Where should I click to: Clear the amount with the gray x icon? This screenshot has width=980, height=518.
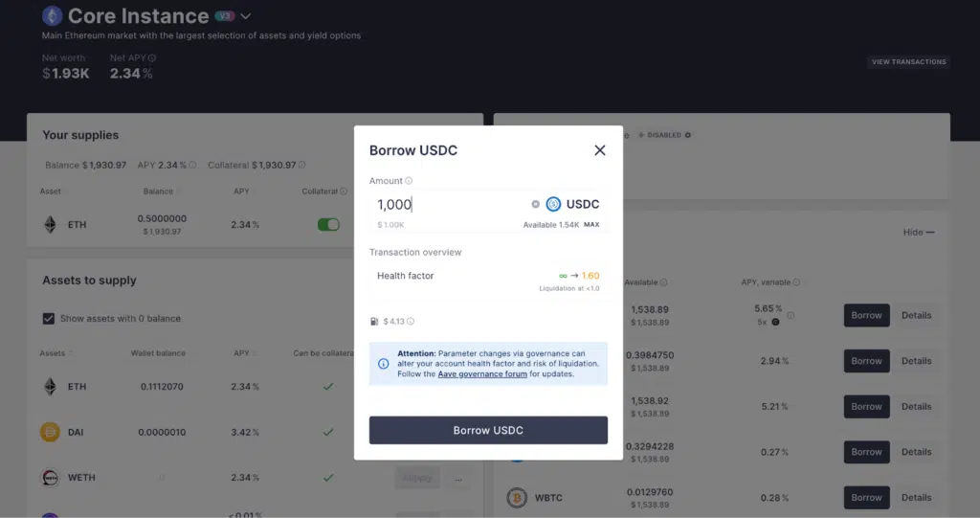pyautogui.click(x=535, y=204)
